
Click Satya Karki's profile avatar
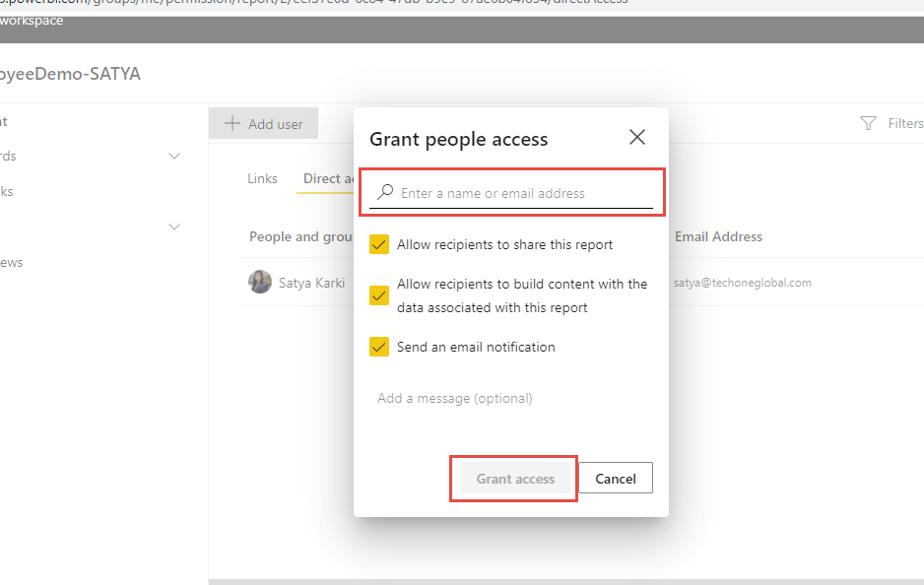click(260, 283)
